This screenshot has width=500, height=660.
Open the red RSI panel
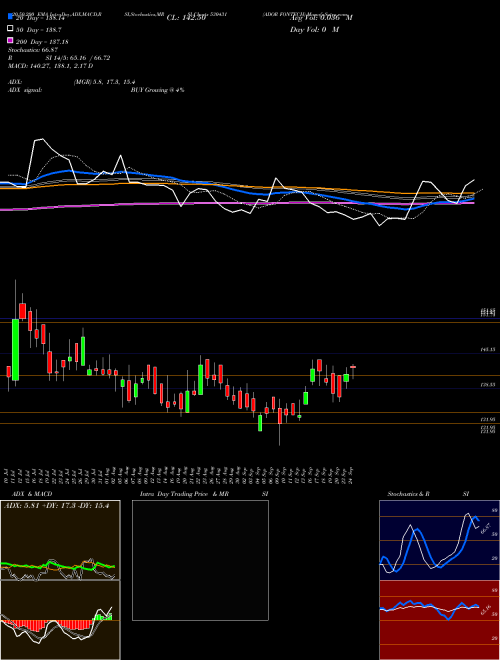click(x=439, y=620)
